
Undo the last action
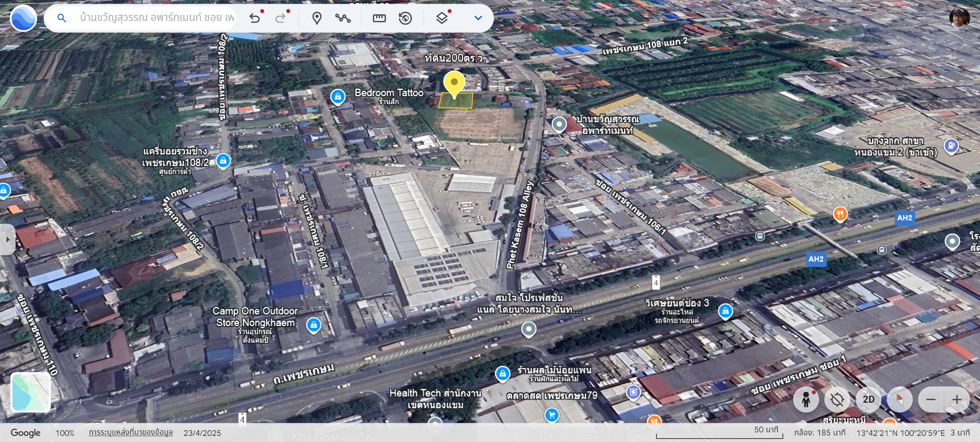click(x=255, y=18)
